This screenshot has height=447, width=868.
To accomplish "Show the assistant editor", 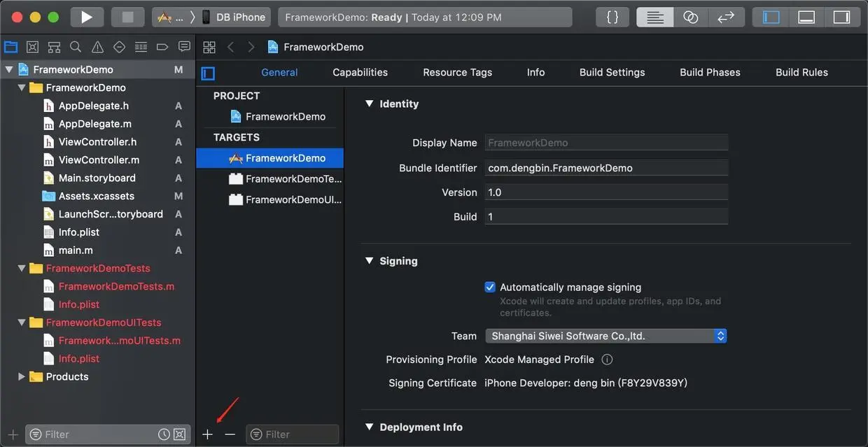I will point(691,17).
